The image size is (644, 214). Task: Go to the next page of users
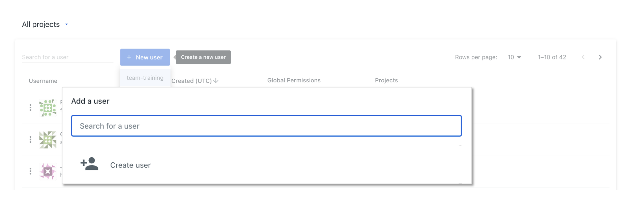600,57
